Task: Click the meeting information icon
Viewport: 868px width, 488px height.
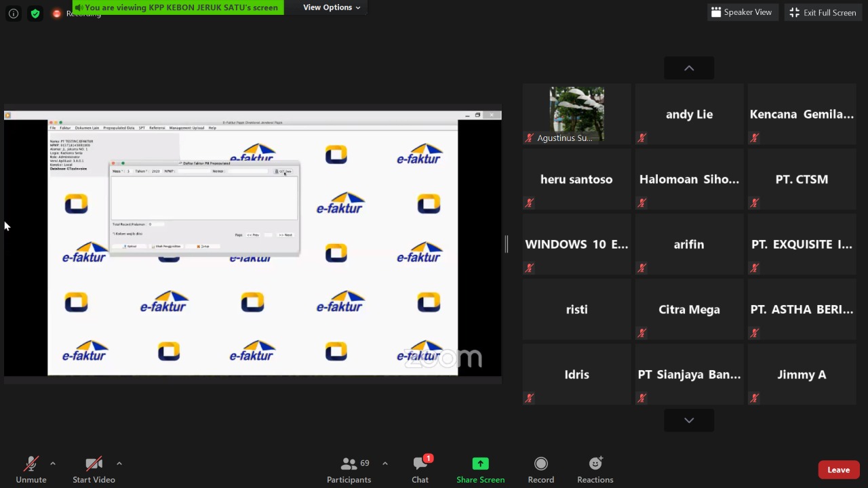Action: pyautogui.click(x=14, y=13)
